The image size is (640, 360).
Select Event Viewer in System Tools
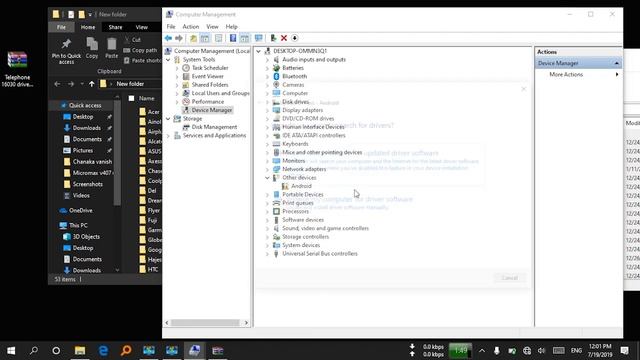pos(207,76)
